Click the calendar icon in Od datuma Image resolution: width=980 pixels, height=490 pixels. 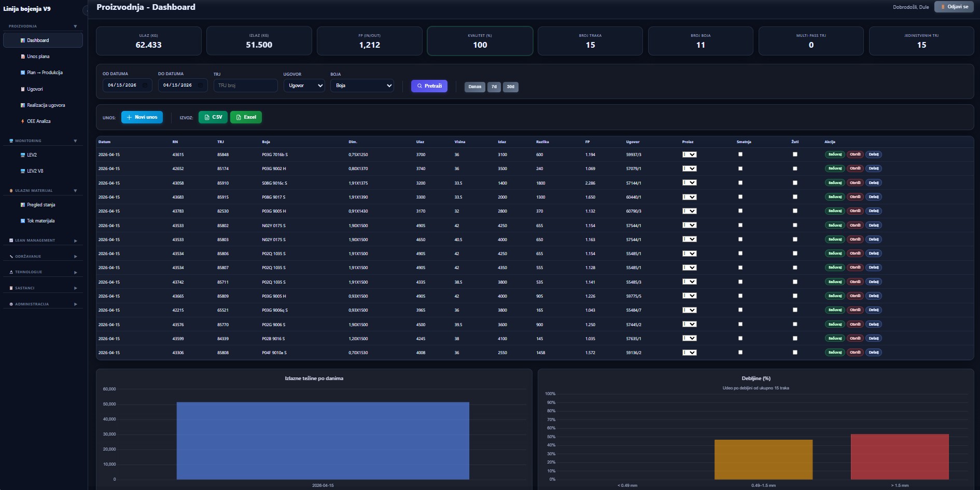click(x=145, y=85)
